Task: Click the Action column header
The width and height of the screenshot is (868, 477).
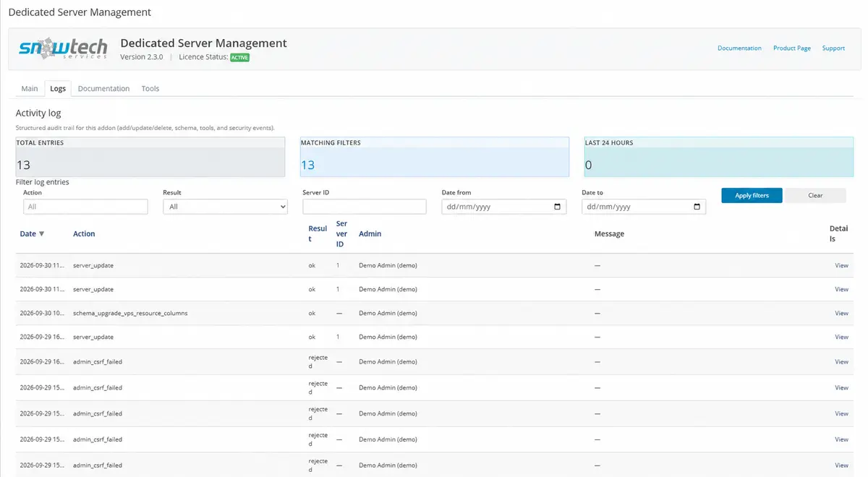Action: [x=84, y=233]
